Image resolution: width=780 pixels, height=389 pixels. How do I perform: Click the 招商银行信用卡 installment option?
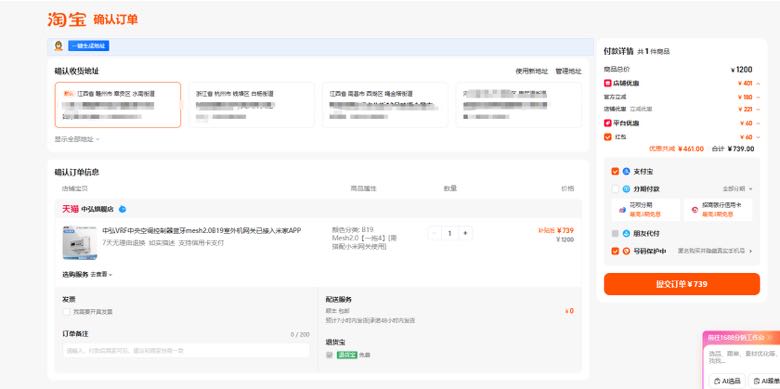[718, 209]
